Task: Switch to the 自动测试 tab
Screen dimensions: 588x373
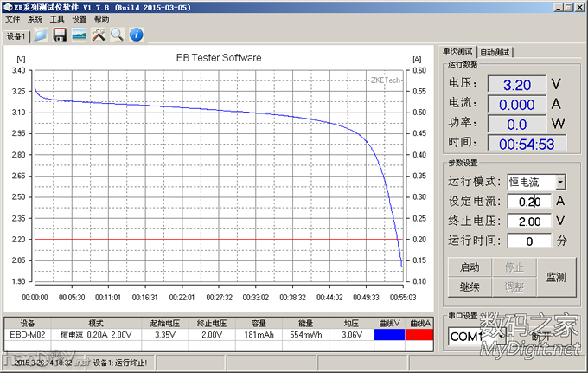Action: [x=495, y=51]
